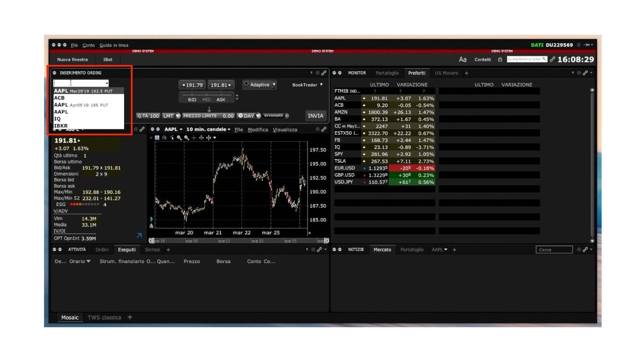Image resolution: width=644 pixels, height=362 pixels.
Task: Click the Monitor panel vertical scrollbar
Action: tap(592, 165)
